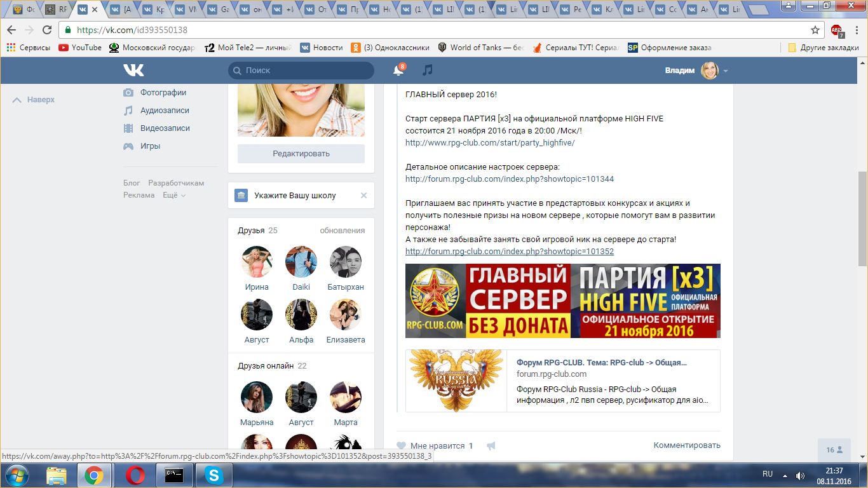The height and width of the screenshot is (488, 868).
Task: Open the 'Мой Tele2' bookmark
Action: (x=248, y=48)
